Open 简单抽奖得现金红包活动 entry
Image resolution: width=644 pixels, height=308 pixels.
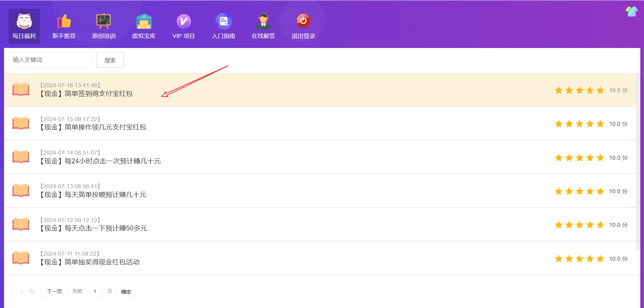pos(102,262)
